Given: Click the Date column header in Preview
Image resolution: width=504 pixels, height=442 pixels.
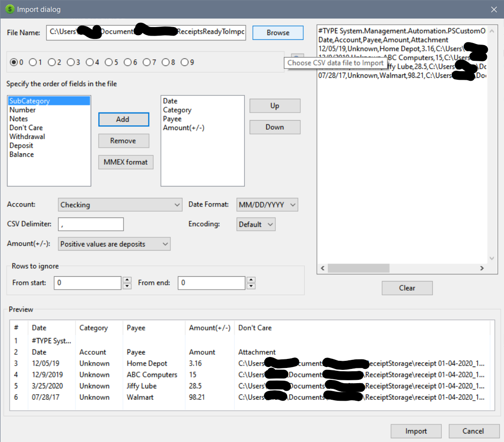Looking at the screenshot, I should click(52, 328).
